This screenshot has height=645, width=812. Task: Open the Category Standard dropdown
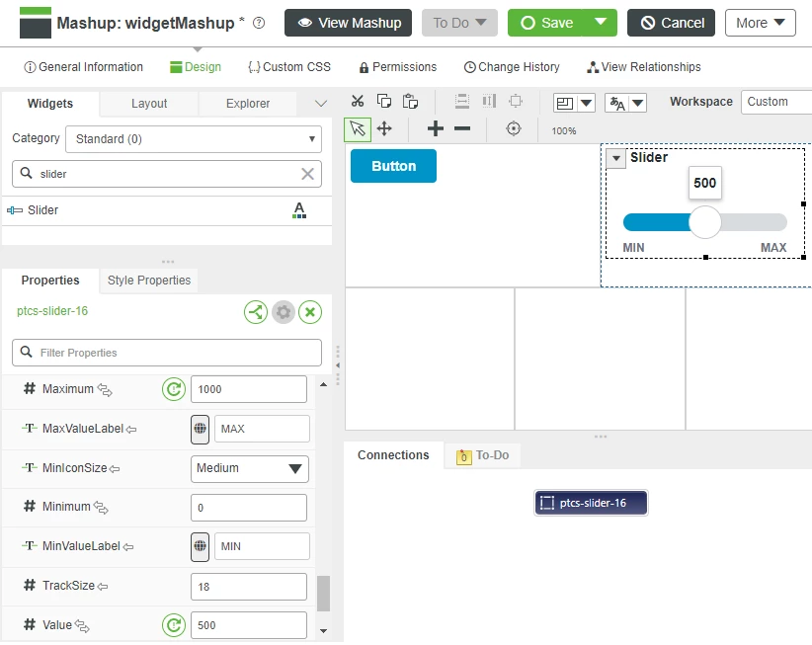tap(194, 138)
